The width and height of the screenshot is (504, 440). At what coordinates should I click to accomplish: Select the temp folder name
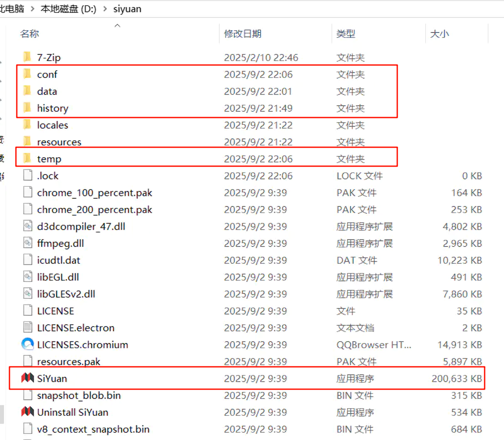tap(49, 159)
